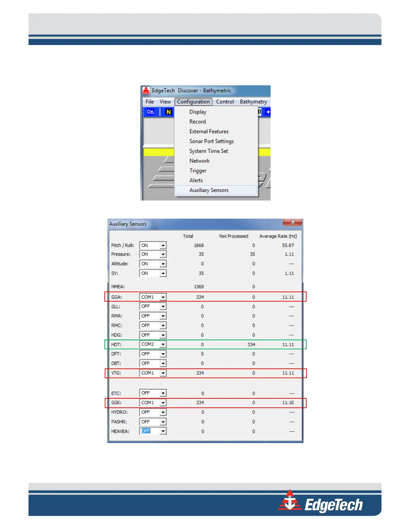
Task: Open Auxiliary Sensors dialog entry
Action: pyautogui.click(x=216, y=190)
